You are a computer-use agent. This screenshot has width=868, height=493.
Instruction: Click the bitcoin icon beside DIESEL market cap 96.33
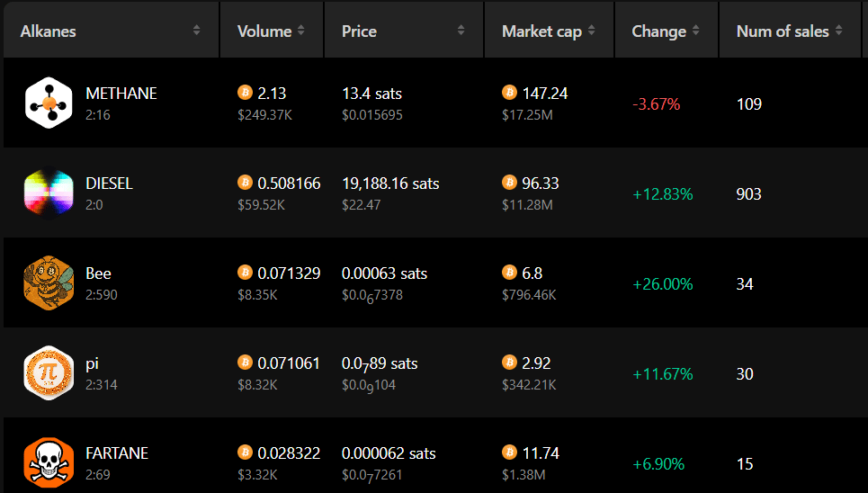coord(509,183)
